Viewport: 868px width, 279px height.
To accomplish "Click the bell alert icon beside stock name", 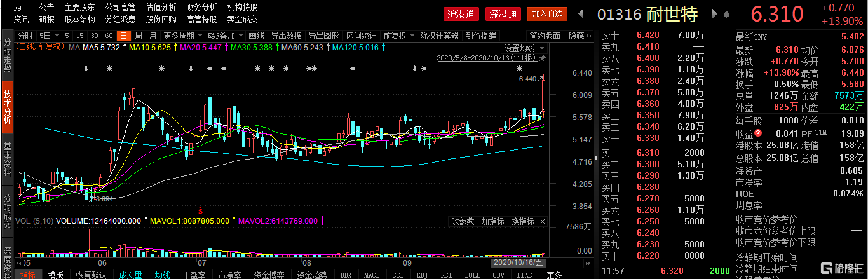I will coord(728,13).
